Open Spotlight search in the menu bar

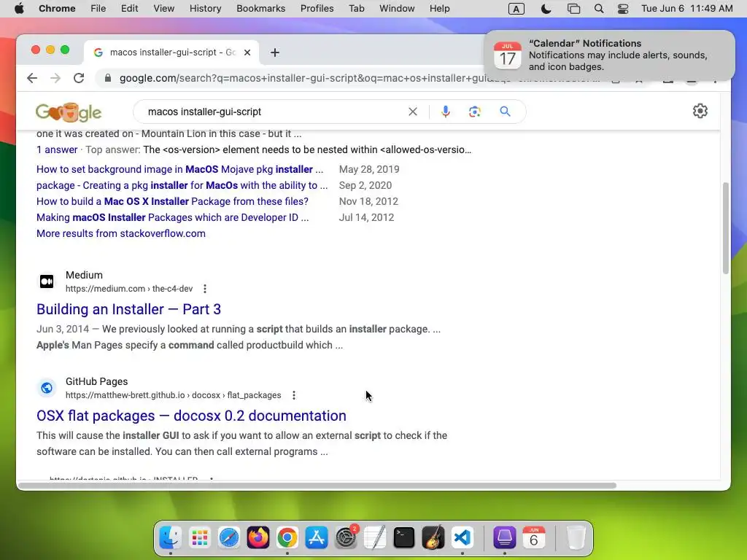point(599,9)
